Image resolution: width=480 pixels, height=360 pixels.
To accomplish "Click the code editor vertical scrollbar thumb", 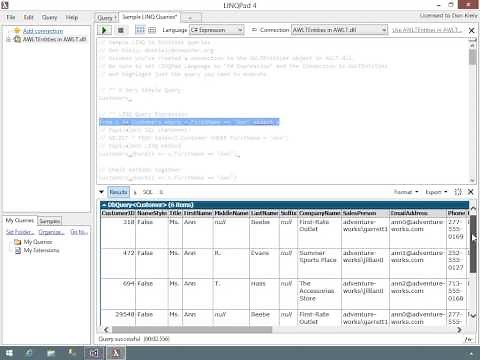I will [x=472, y=57].
